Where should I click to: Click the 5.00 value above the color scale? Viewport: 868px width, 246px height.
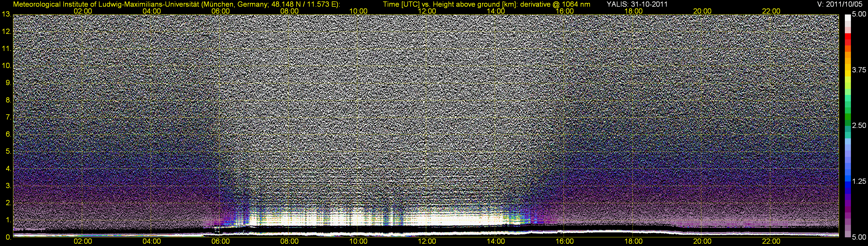(859, 14)
